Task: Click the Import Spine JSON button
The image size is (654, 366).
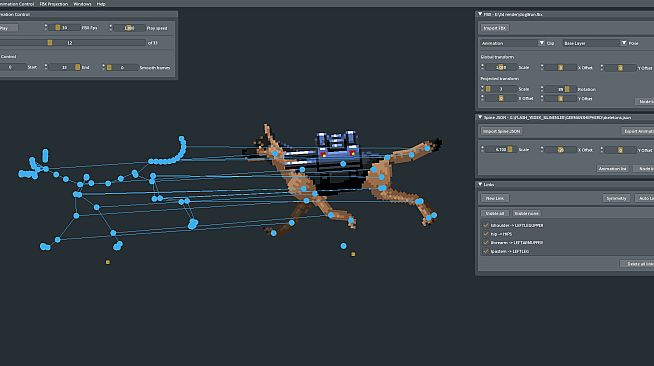Action: pos(501,131)
